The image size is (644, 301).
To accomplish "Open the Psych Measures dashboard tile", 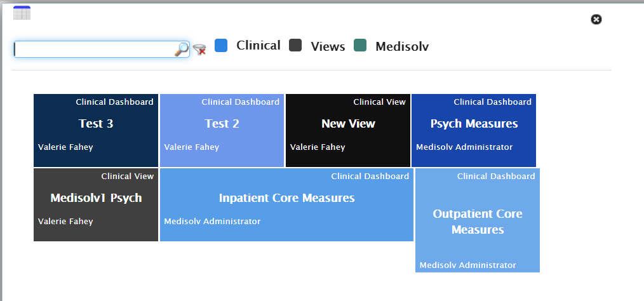I will coord(474,124).
